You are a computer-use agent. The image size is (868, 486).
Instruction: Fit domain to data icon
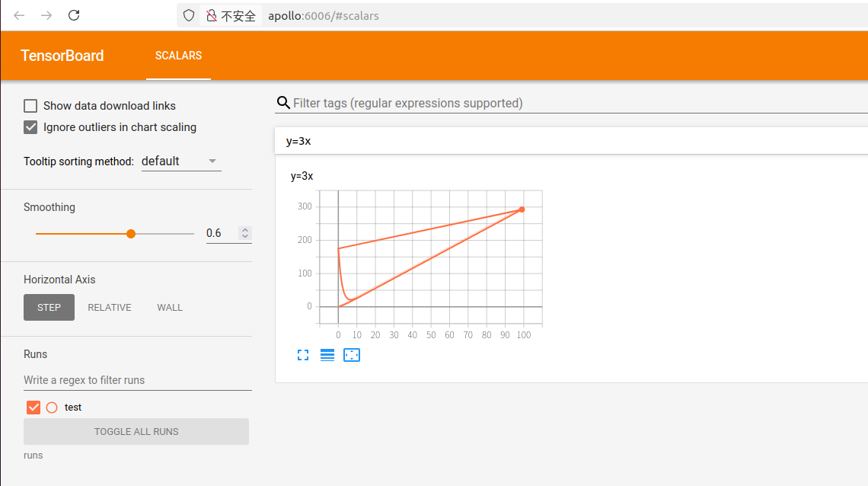(x=352, y=355)
